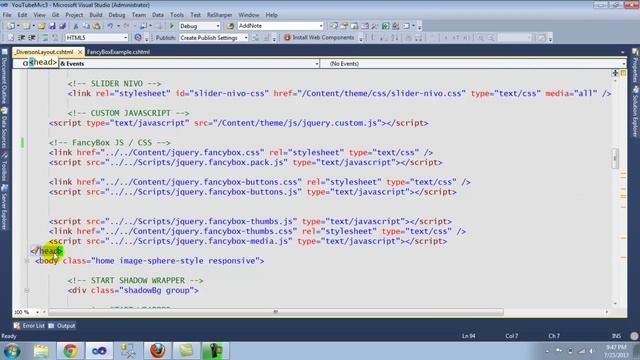Open the Output panel
640x360 pixels.
pyautogui.click(x=62, y=326)
